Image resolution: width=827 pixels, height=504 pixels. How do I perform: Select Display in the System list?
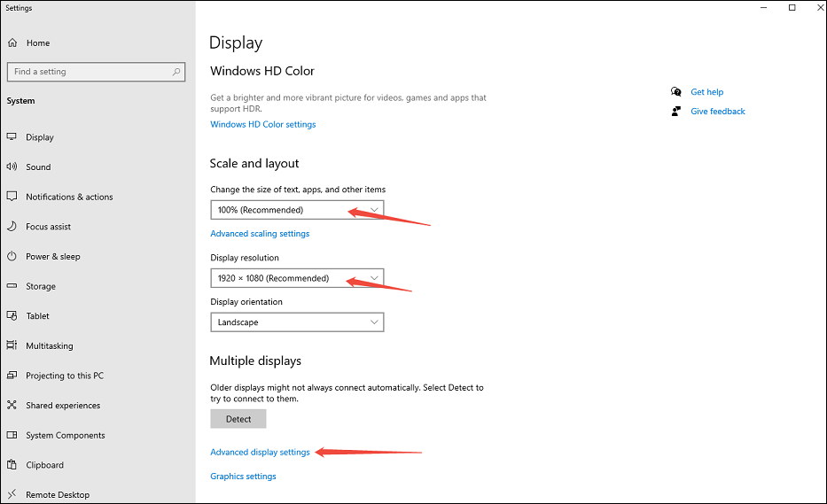(x=40, y=137)
